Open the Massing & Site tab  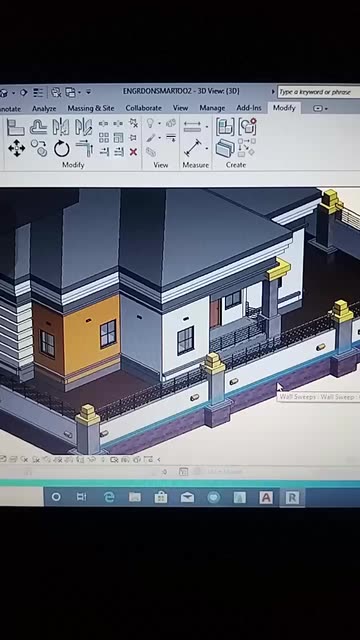[91, 108]
